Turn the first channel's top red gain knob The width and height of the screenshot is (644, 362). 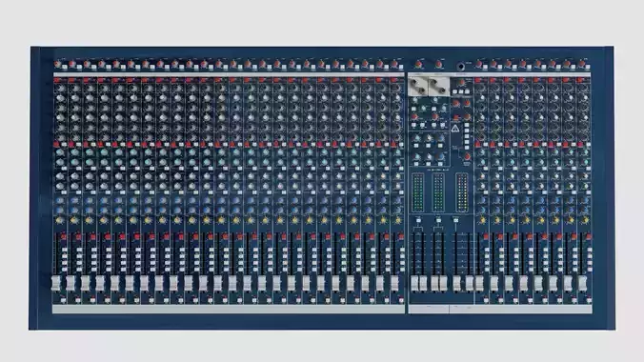pos(57,65)
